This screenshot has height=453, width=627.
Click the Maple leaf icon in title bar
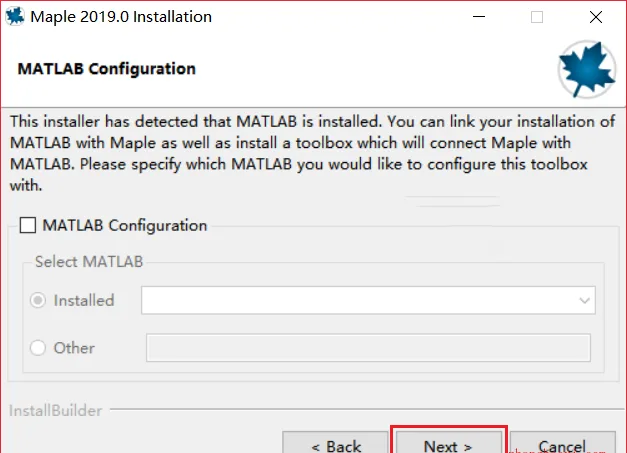tap(15, 16)
